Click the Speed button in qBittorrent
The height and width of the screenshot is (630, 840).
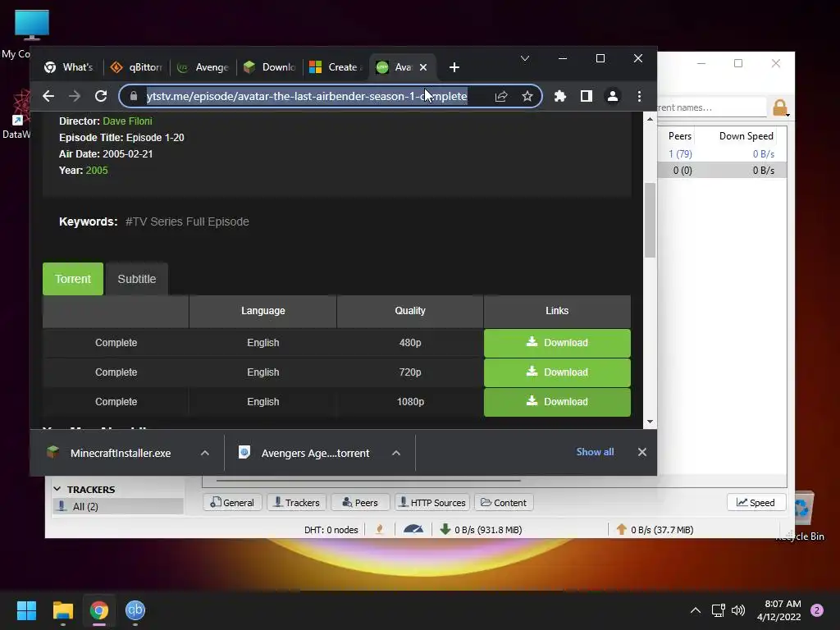click(756, 503)
